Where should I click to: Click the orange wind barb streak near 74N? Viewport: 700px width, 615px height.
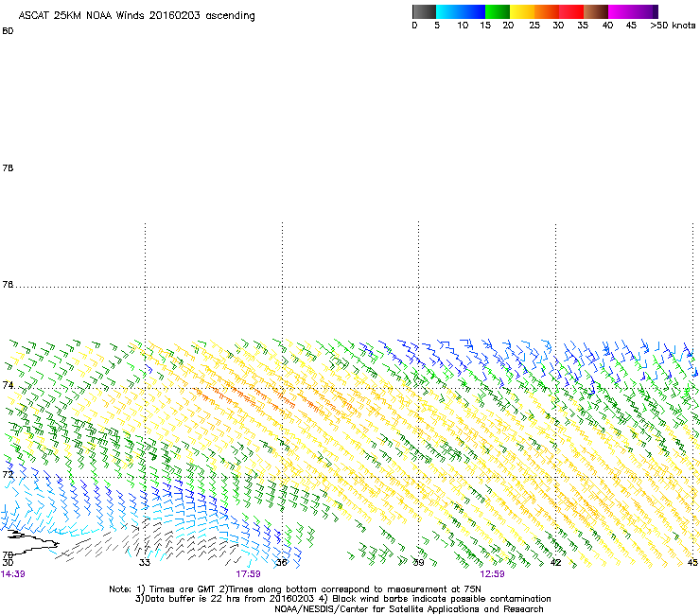pos(274,399)
